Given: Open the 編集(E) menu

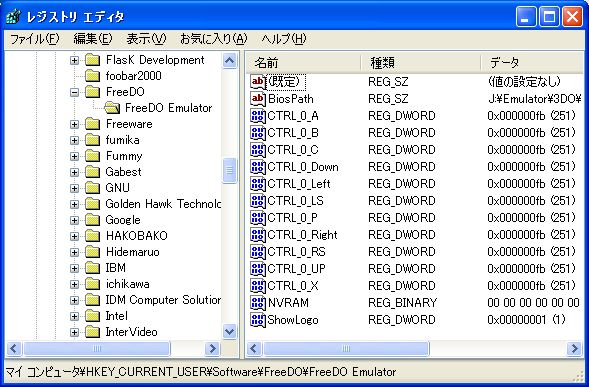Looking at the screenshot, I should click(92, 39).
